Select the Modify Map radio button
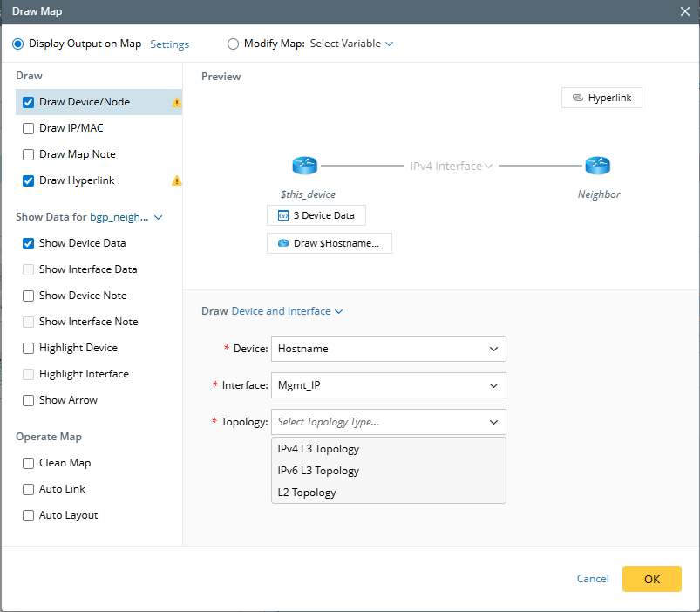The height and width of the screenshot is (612, 700). [x=233, y=44]
